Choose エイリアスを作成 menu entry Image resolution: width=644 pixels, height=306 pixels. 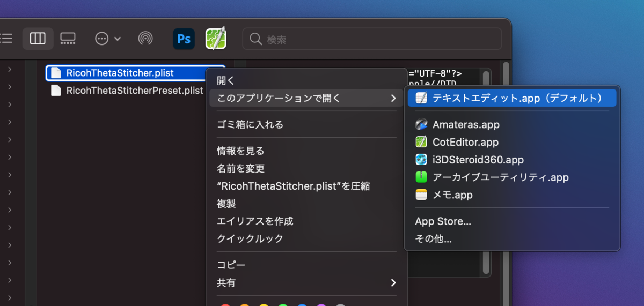(x=306, y=221)
